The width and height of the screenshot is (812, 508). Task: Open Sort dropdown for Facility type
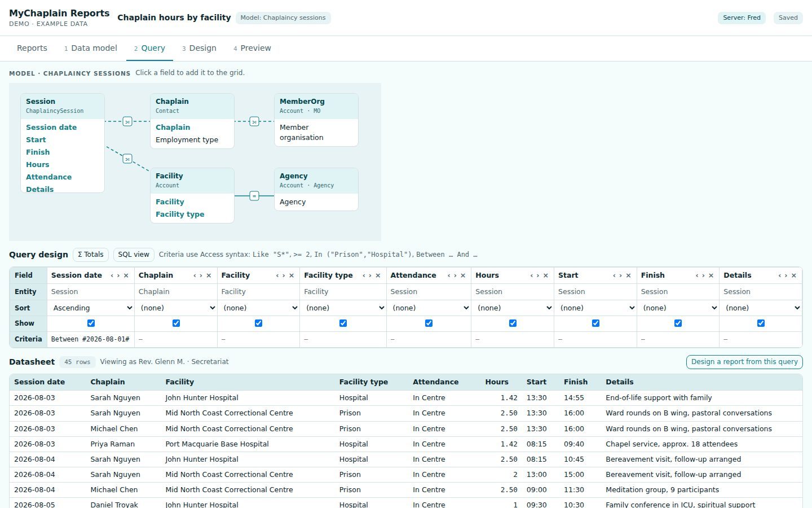(x=343, y=308)
